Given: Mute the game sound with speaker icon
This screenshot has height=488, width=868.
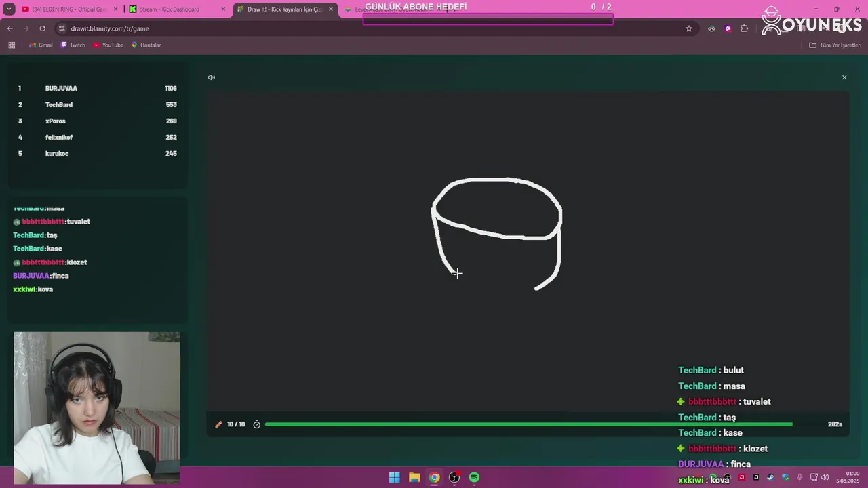Looking at the screenshot, I should point(212,77).
